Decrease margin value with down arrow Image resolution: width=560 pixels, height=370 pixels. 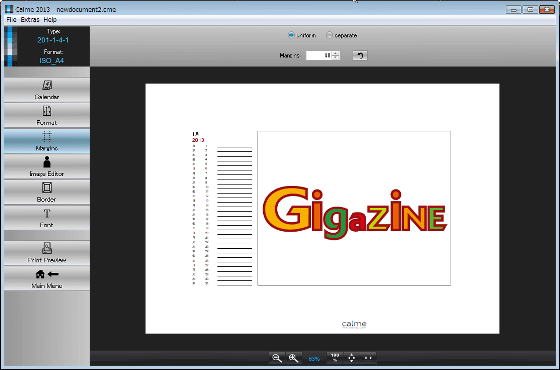[x=336, y=58]
